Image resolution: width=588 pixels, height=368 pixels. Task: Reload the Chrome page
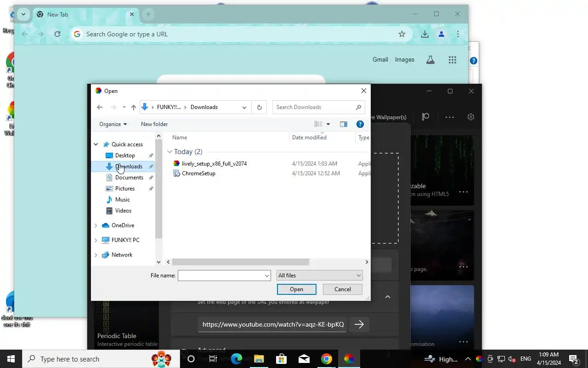pyautogui.click(x=57, y=34)
